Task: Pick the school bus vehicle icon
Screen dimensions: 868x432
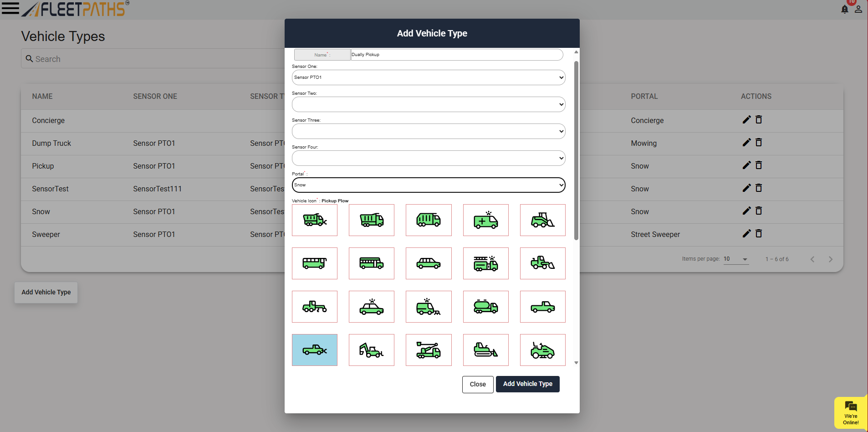Action: [x=371, y=263]
